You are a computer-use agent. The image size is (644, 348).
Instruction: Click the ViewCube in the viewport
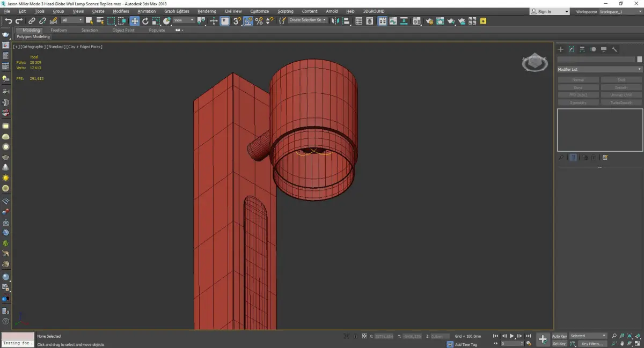tap(535, 63)
